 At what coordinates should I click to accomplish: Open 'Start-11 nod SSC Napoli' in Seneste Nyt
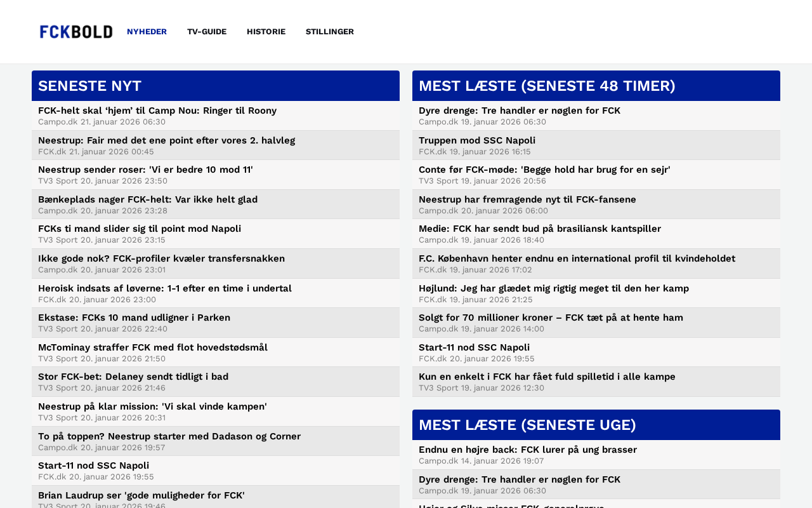click(x=94, y=465)
